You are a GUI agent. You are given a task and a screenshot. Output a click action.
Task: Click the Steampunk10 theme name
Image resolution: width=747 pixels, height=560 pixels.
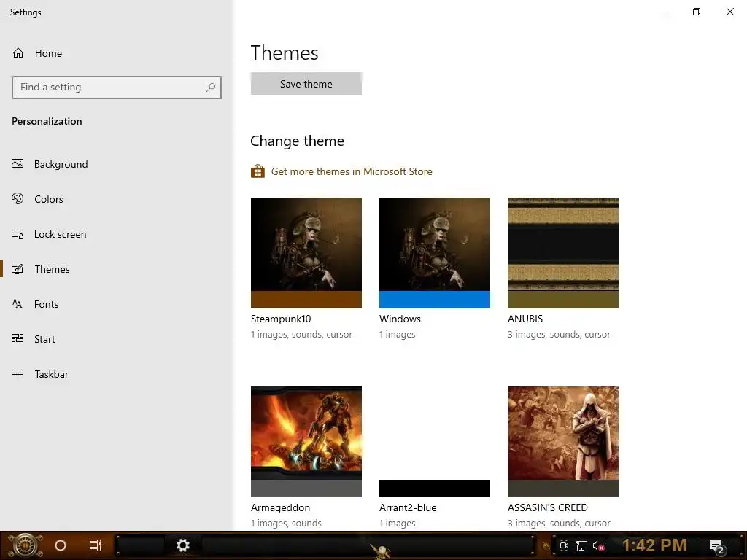[281, 319]
